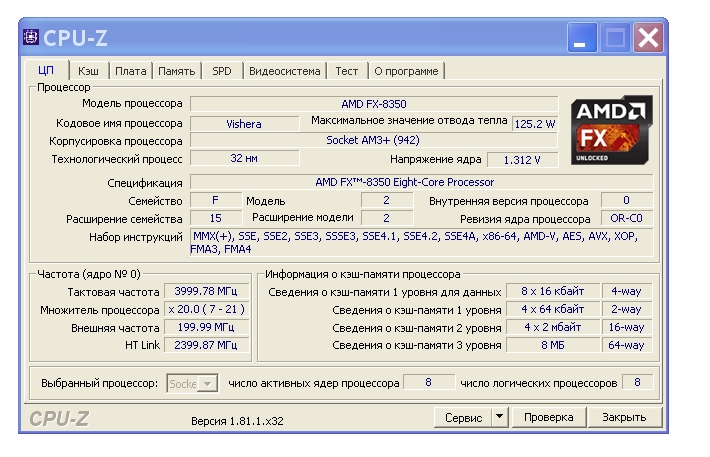Go to the Видеосистема tab

click(284, 71)
